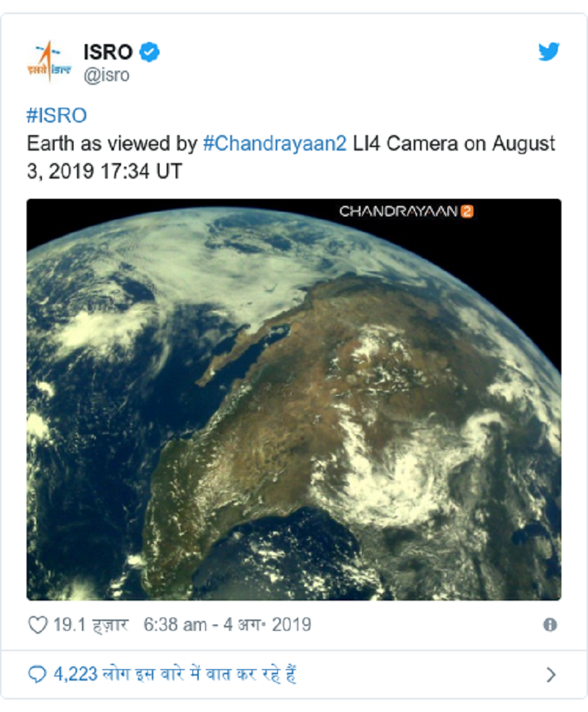Click the tweet text about LI4 Camera
The height and width of the screenshot is (712, 588).
290,157
